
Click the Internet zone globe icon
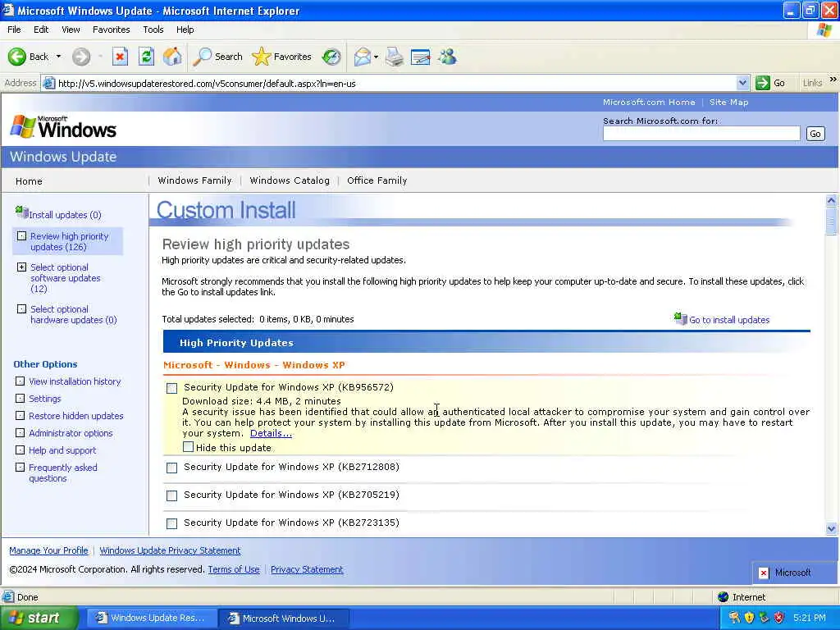pos(724,597)
